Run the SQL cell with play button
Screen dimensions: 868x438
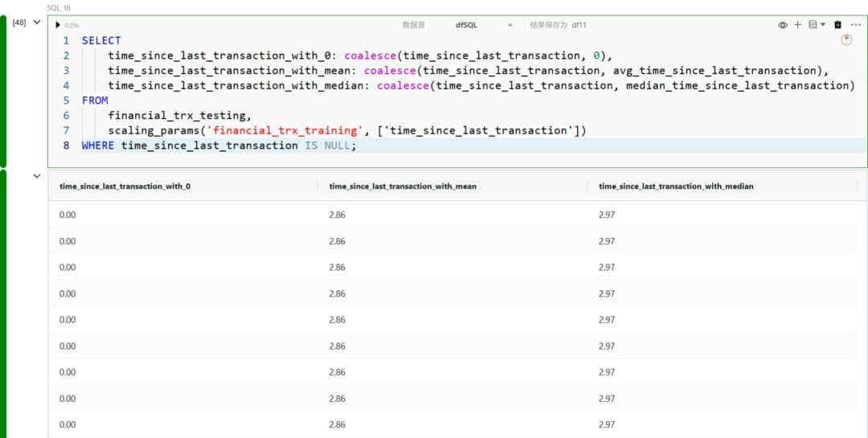58,25
